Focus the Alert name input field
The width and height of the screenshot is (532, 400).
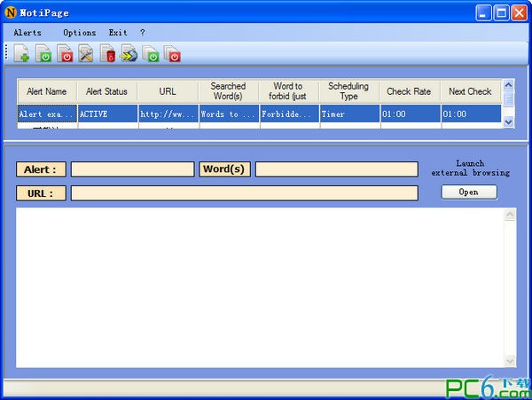pyautogui.click(x=133, y=169)
